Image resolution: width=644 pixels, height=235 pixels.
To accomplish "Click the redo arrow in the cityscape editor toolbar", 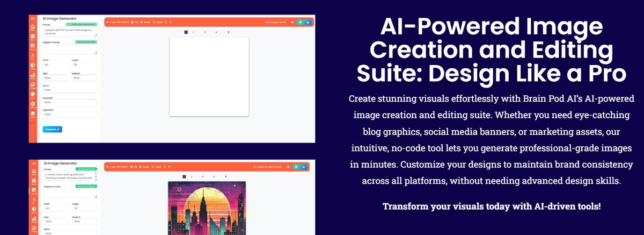I will [x=169, y=167].
